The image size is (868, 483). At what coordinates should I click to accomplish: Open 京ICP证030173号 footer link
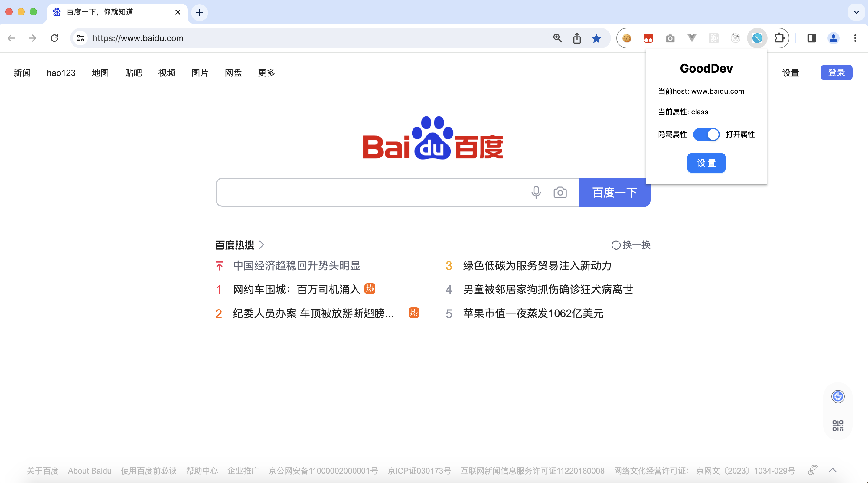(x=419, y=471)
